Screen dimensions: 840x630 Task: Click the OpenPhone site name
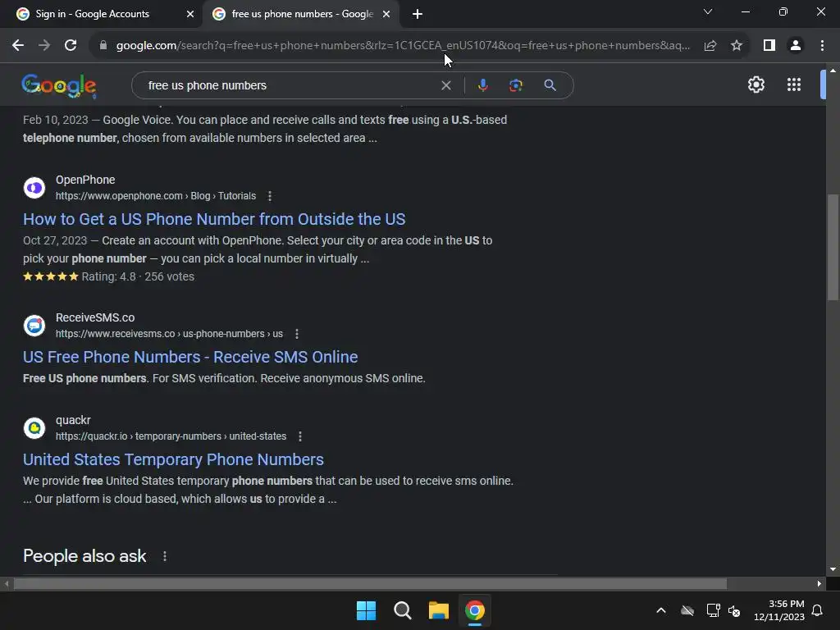(x=85, y=180)
